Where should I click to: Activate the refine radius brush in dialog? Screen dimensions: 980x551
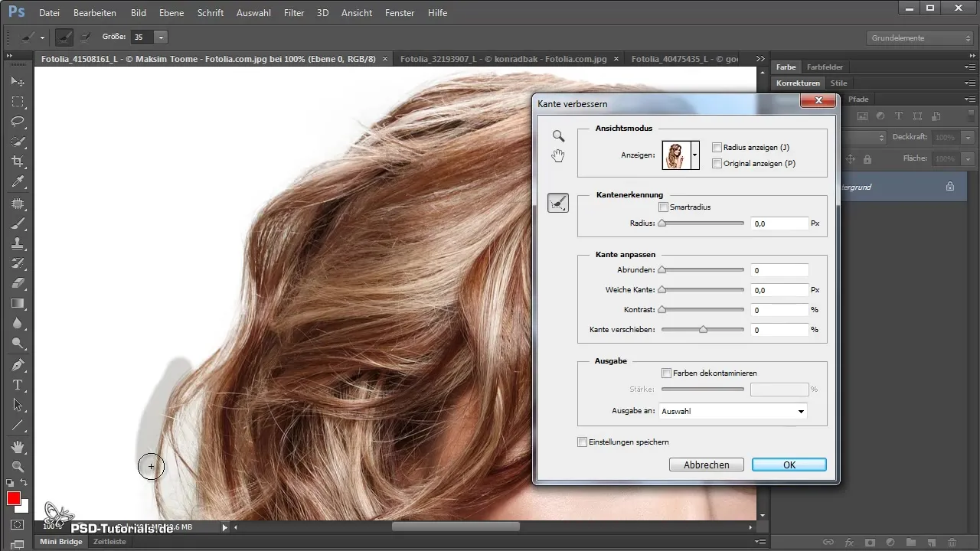point(558,203)
